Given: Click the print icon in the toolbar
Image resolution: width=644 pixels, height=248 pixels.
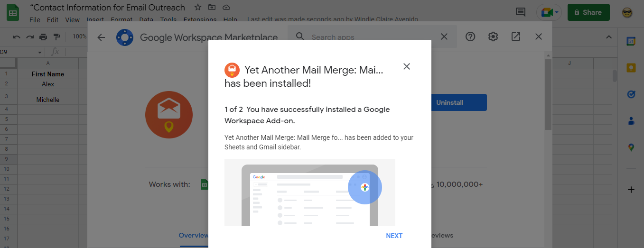Looking at the screenshot, I should pos(43,37).
